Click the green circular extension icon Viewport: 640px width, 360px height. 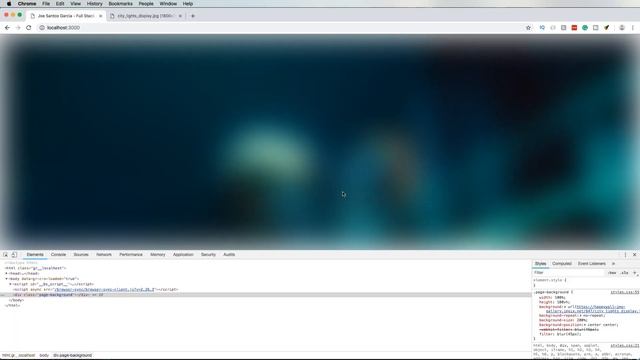585,28
